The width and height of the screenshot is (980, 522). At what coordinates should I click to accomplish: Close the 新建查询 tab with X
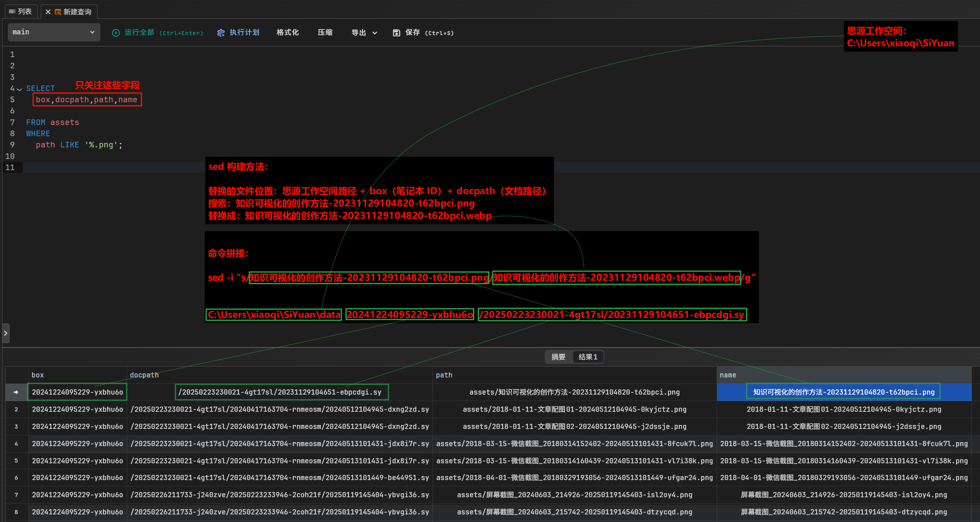point(48,12)
